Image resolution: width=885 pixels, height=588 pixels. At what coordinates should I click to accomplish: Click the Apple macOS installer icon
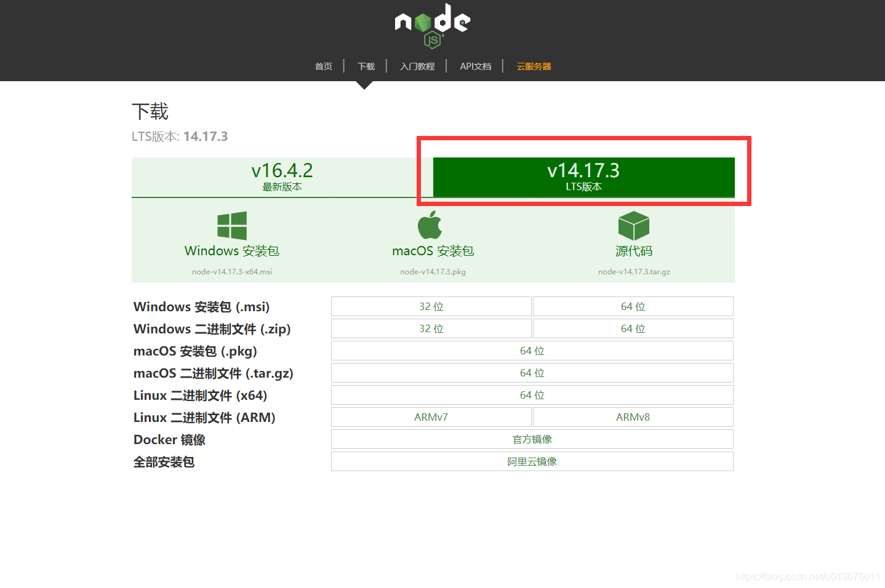(x=430, y=225)
